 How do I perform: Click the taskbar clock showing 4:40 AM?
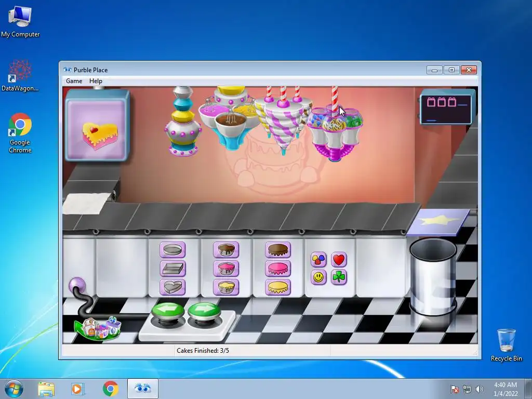tap(506, 389)
